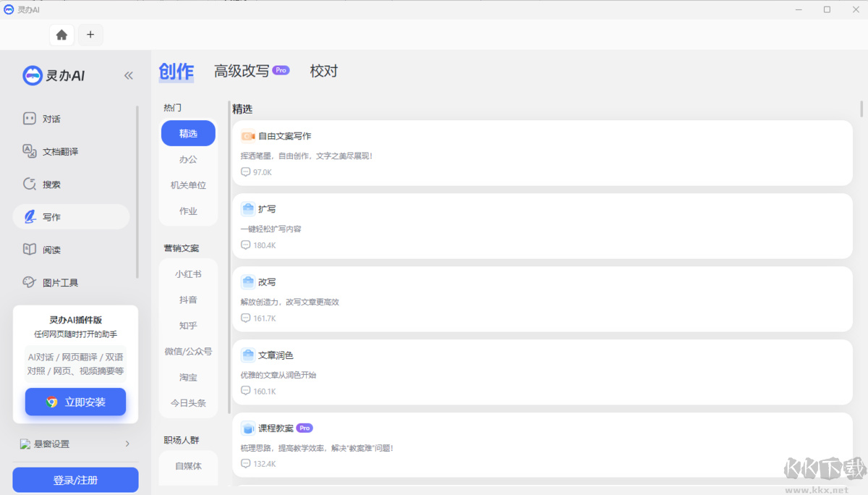Collapse the sidebar with the « chevron
This screenshot has height=495, width=868.
point(128,75)
